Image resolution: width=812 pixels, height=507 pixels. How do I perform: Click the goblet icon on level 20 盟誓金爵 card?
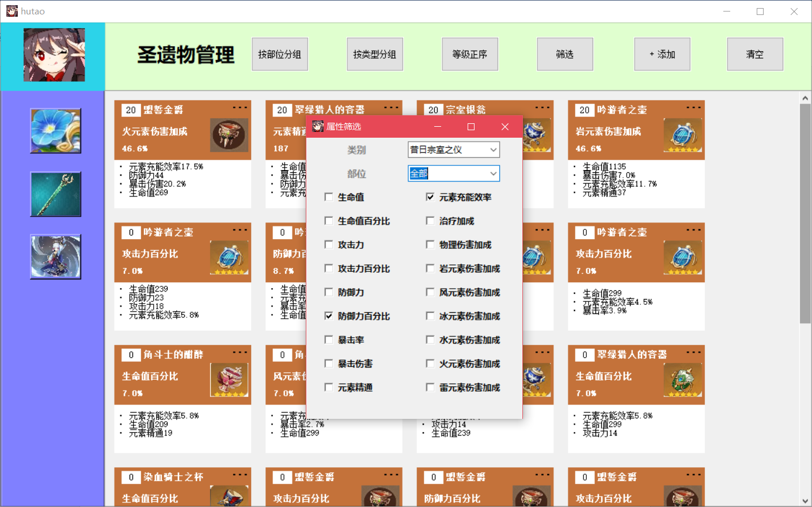pyautogui.click(x=229, y=135)
